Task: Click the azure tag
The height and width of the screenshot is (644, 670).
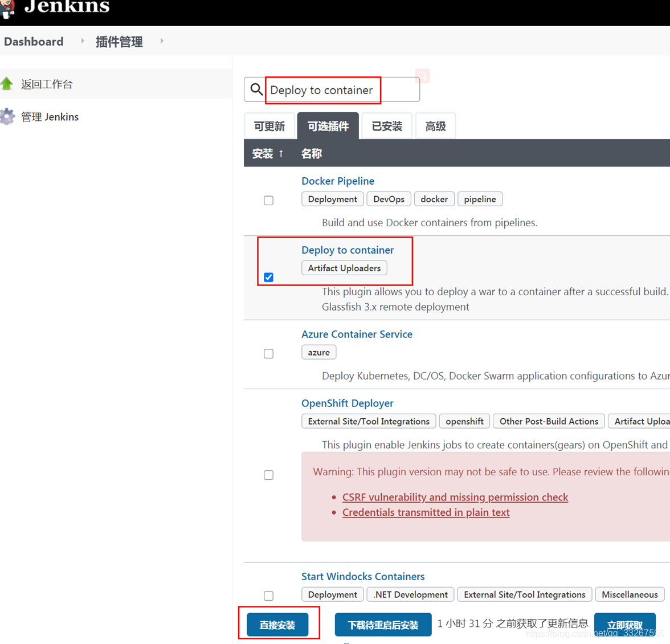Action: [x=319, y=353]
